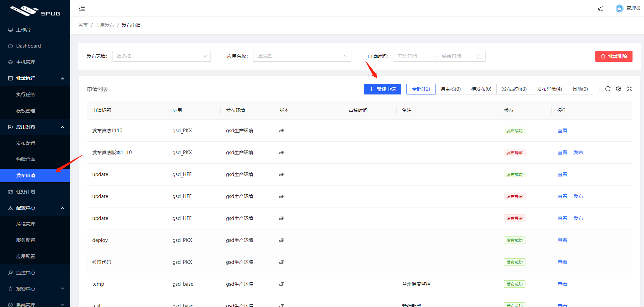Open table column settings gear
Image resolution: width=644 pixels, height=307 pixels.
[x=619, y=89]
